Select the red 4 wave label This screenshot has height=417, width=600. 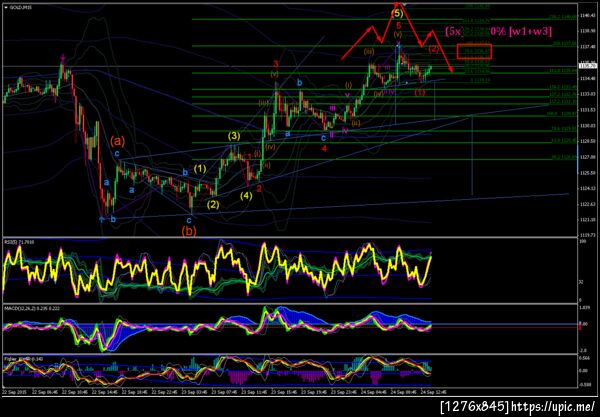coord(324,149)
